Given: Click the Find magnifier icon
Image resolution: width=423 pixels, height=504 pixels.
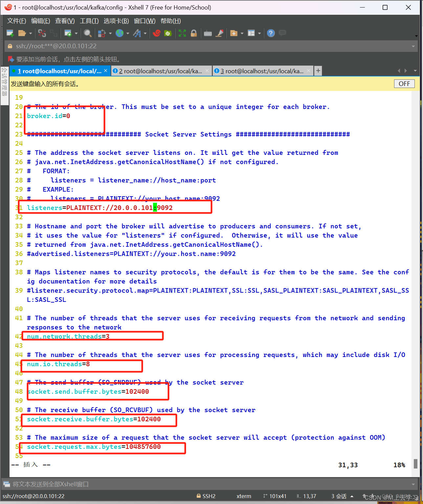Looking at the screenshot, I should 87,33.
